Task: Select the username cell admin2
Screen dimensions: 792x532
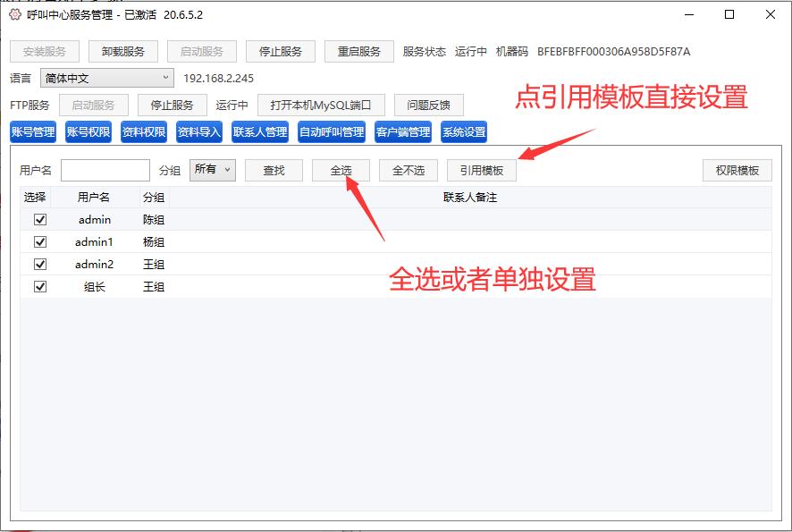Action: tap(94, 265)
